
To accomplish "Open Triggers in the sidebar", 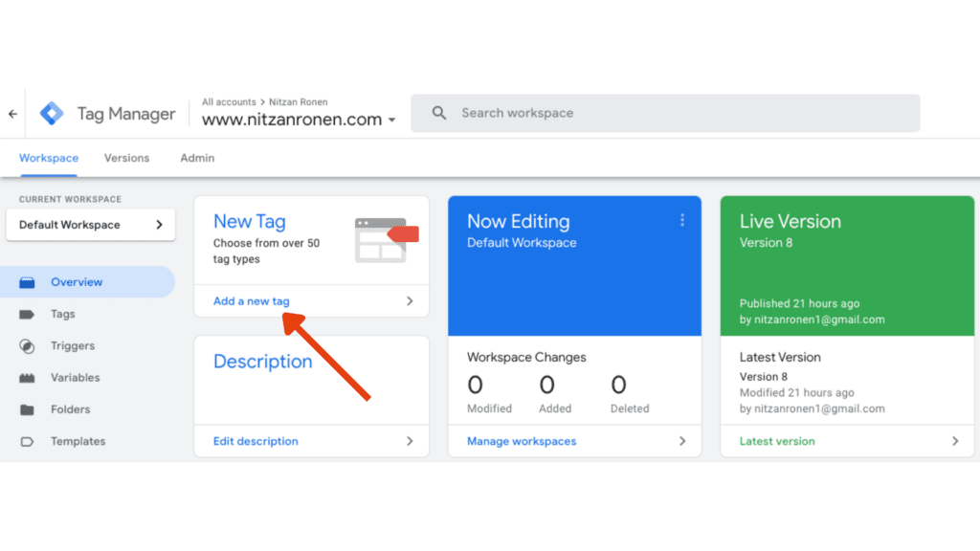I will click(72, 346).
